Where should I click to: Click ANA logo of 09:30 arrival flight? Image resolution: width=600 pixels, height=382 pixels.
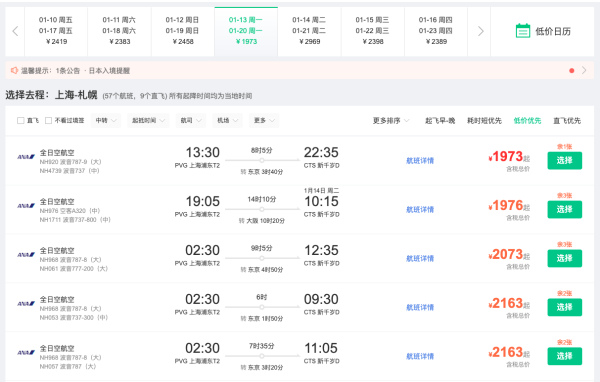(26, 304)
